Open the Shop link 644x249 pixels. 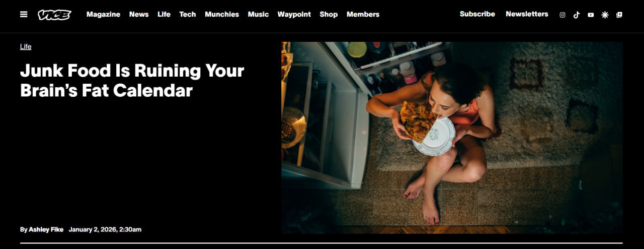click(x=329, y=14)
